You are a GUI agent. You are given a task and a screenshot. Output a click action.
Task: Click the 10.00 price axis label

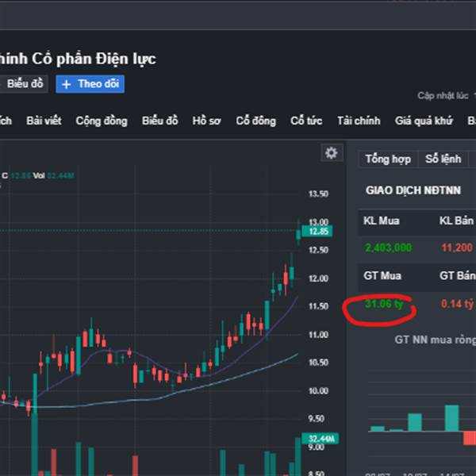tap(318, 390)
